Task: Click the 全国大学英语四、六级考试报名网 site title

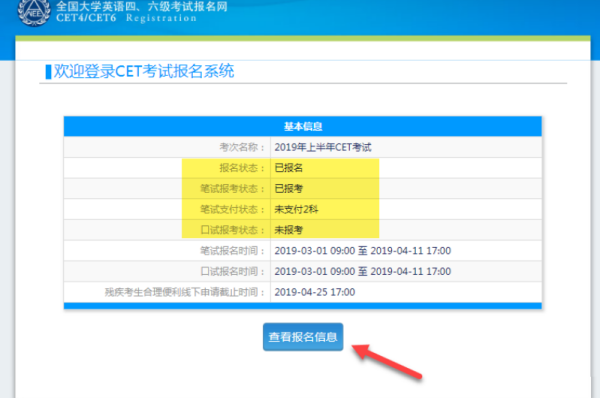Action: point(142,7)
